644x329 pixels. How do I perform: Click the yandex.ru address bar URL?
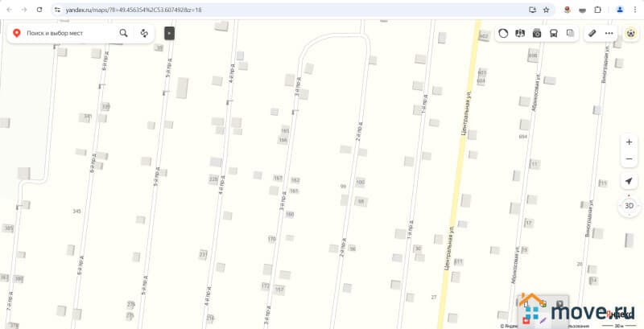click(134, 10)
